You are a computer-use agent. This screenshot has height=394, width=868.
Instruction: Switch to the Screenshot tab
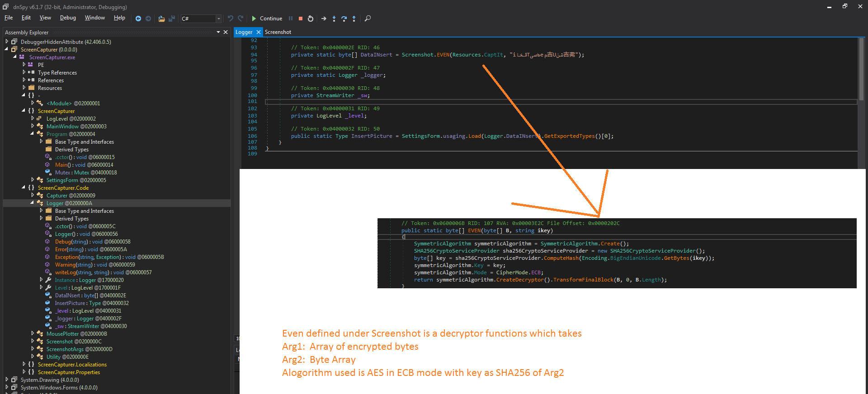[x=278, y=32]
